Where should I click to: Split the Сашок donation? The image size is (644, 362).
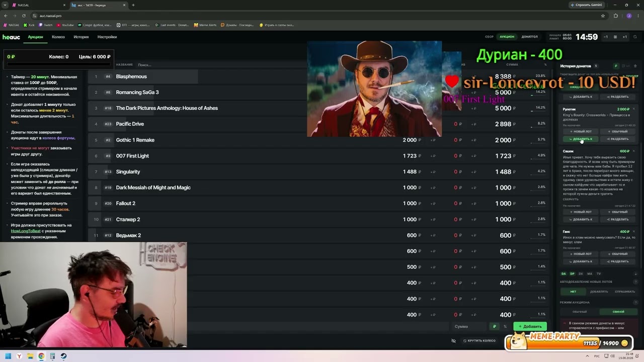[x=617, y=219]
